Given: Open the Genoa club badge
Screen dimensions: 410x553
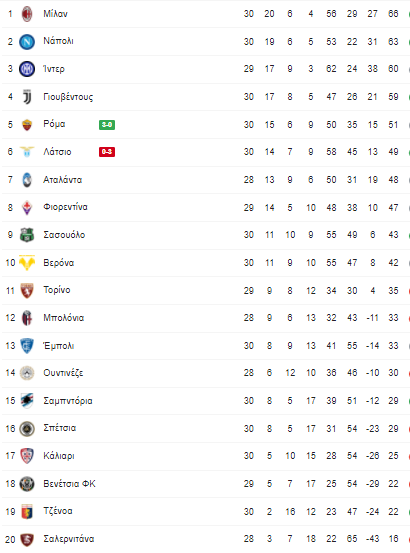Looking at the screenshot, I should coord(27,511).
